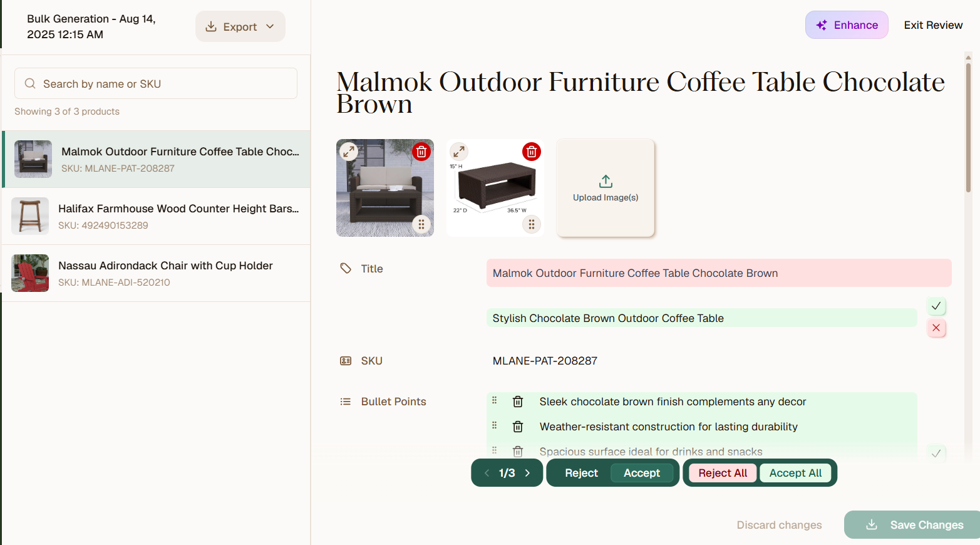Click the '1/3' suggestion counter
This screenshot has height=545, width=980.
pos(507,473)
